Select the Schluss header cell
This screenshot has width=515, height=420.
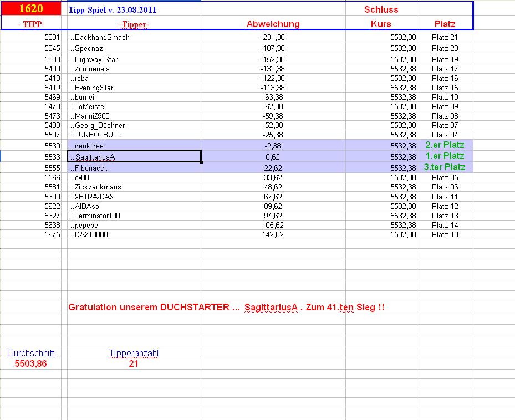(380, 9)
